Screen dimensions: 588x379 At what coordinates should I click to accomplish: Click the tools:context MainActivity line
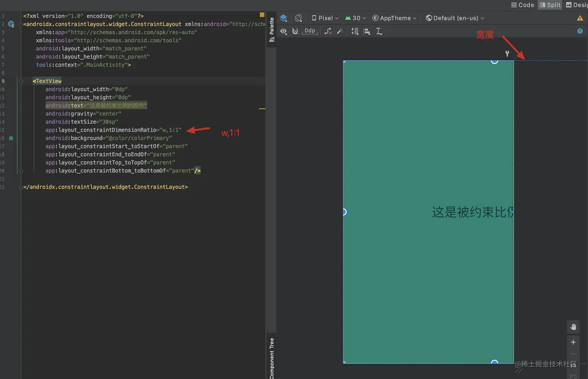[x=83, y=65]
